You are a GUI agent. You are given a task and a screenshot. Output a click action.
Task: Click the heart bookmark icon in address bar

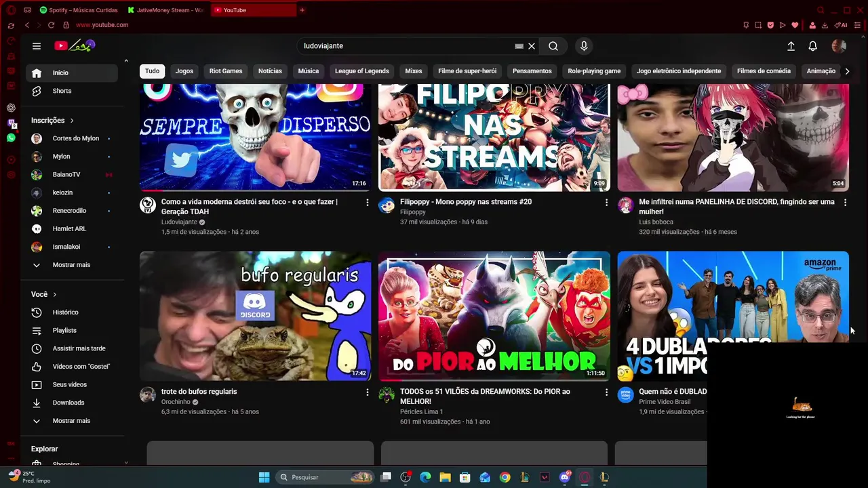pos(795,25)
